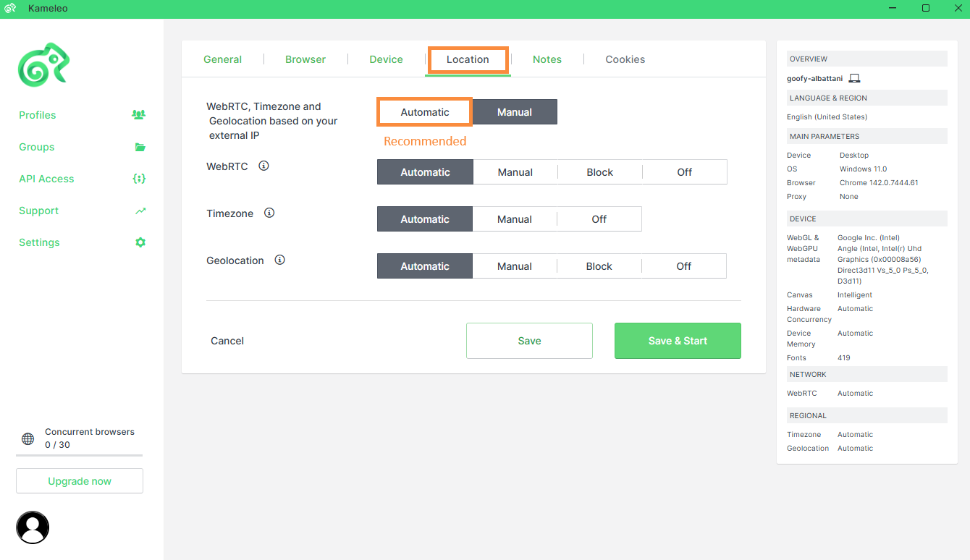
Task: Click the Save & Start button
Action: 678,341
